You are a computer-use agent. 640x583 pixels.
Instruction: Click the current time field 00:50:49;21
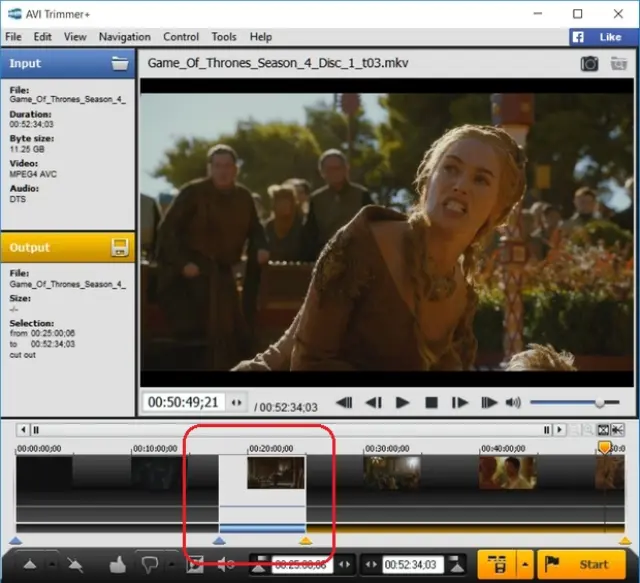pos(184,402)
